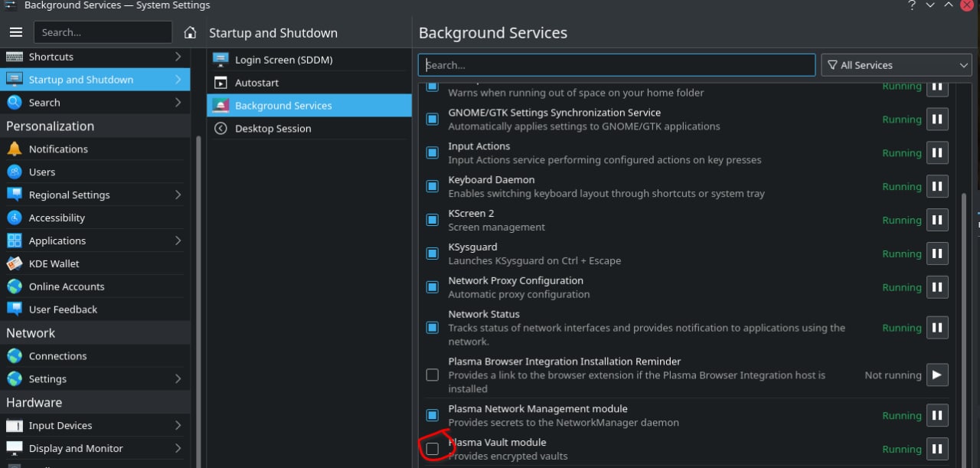The width and height of the screenshot is (980, 468).
Task: Click the sidebar Search settings field
Action: tap(103, 32)
